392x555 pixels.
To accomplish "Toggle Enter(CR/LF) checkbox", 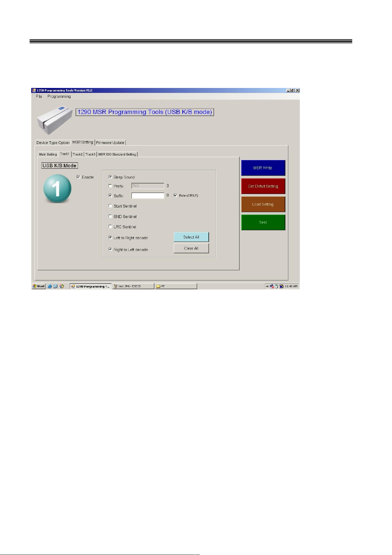I will (175, 195).
